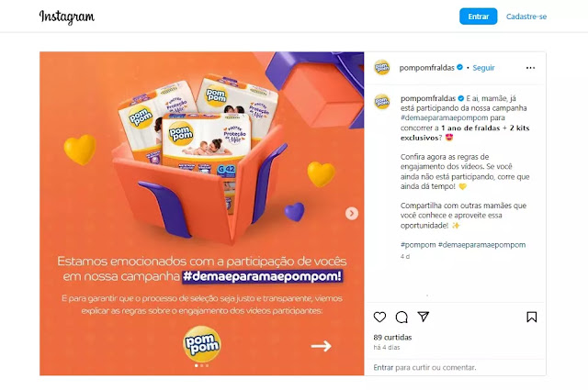The height and width of the screenshot is (390, 588).
Task: Save the post with the bookmark icon
Action: point(531,317)
